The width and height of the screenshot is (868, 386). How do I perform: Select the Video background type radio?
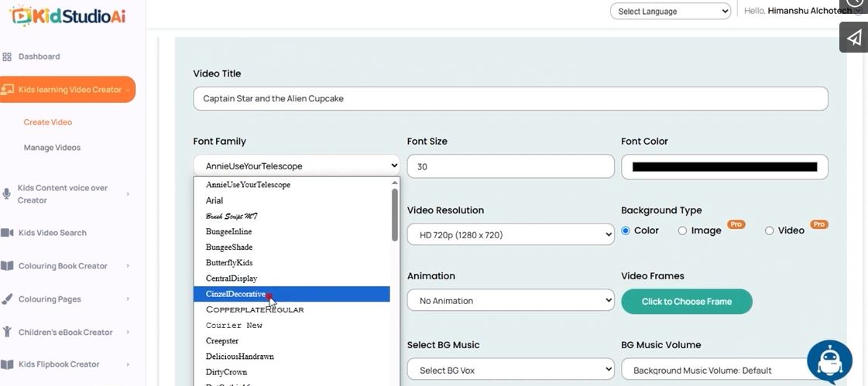[x=769, y=231]
